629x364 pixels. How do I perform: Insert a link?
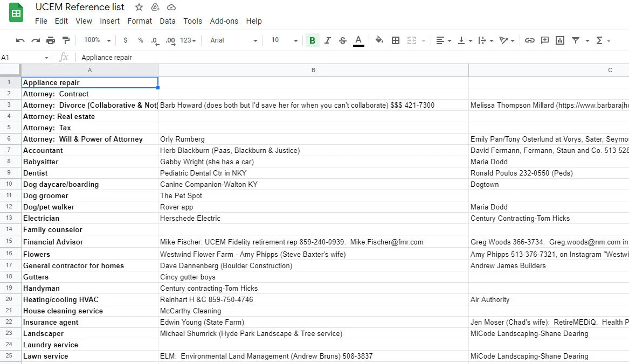(x=529, y=40)
